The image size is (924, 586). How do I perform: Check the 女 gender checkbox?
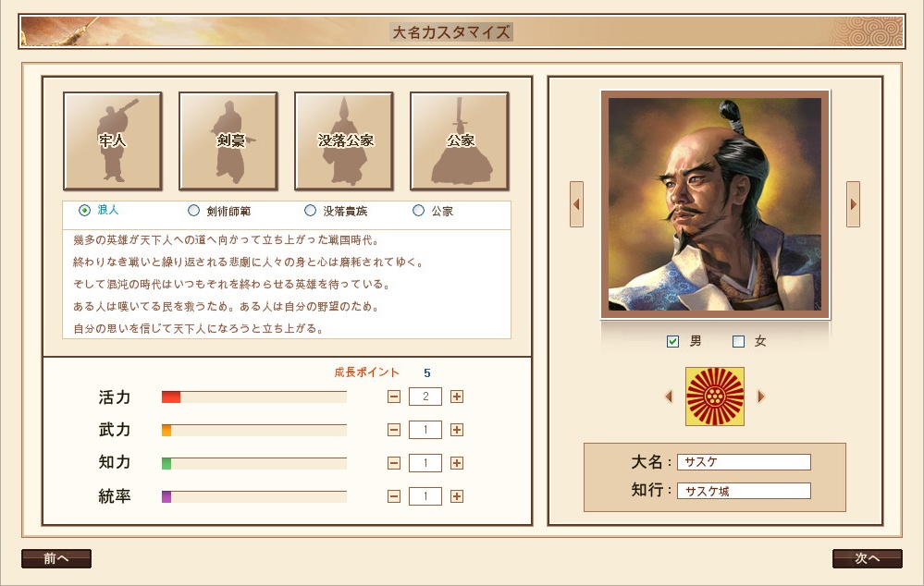click(738, 342)
